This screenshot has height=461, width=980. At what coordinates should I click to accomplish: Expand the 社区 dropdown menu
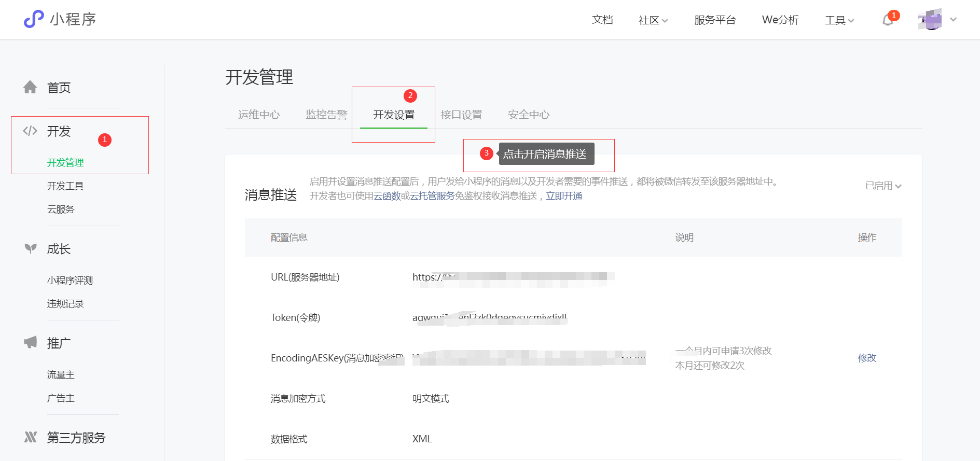(x=653, y=20)
